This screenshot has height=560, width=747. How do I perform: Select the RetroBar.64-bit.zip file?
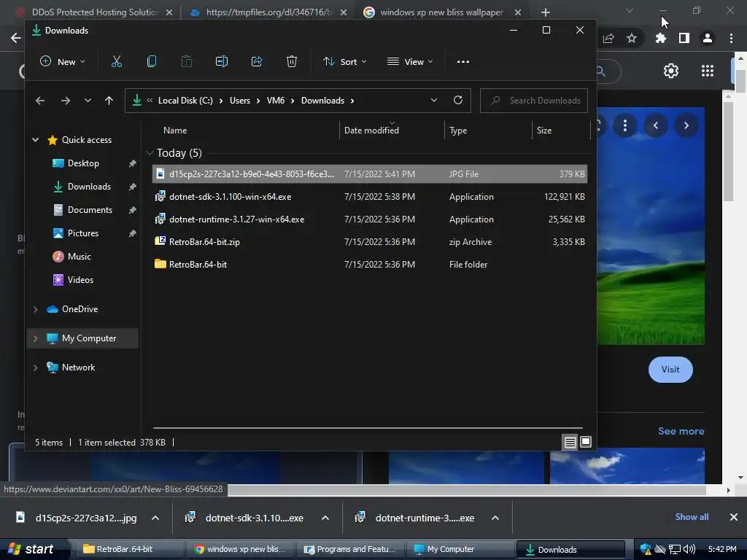pos(370,242)
